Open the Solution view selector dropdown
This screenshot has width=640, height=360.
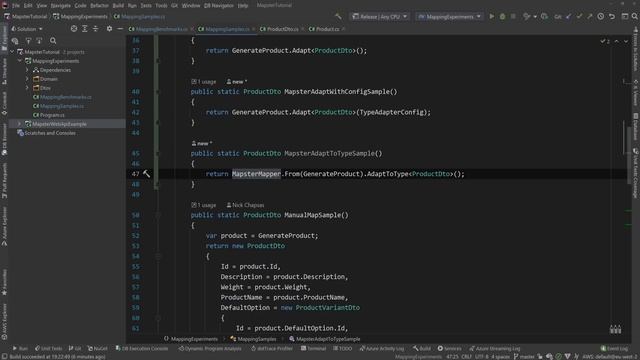(x=27, y=29)
